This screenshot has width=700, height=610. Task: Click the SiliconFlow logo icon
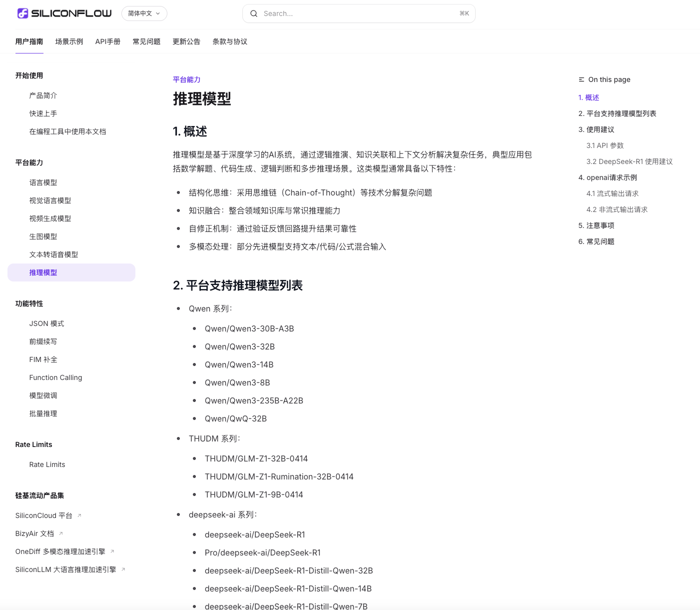click(22, 13)
